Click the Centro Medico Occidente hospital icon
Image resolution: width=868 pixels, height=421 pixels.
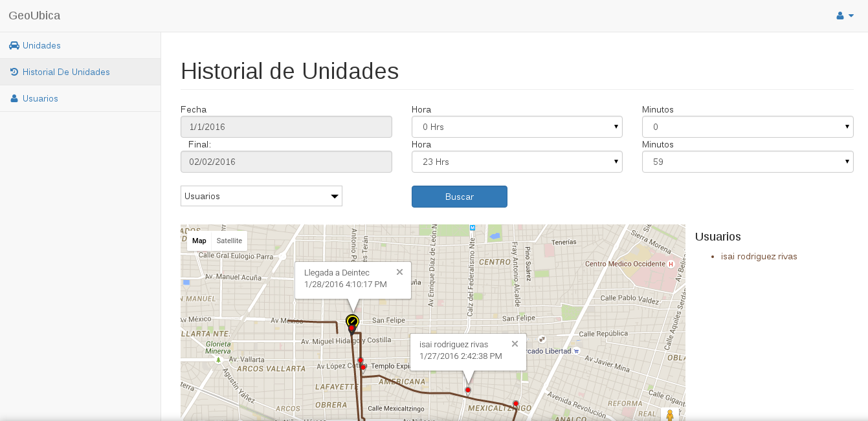tap(671, 264)
